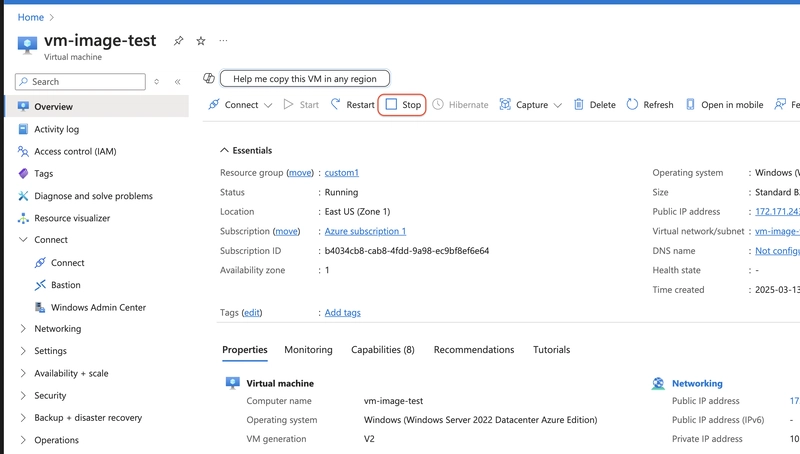800x454 pixels.
Task: Click the Capture icon
Action: coord(505,105)
